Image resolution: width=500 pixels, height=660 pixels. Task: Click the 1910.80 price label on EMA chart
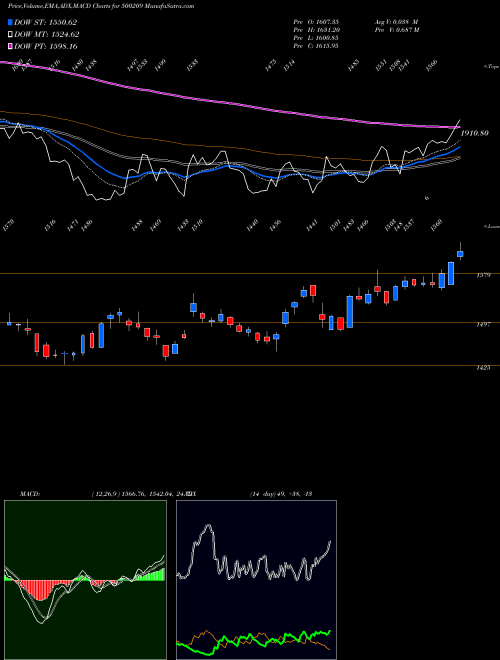tap(474, 133)
